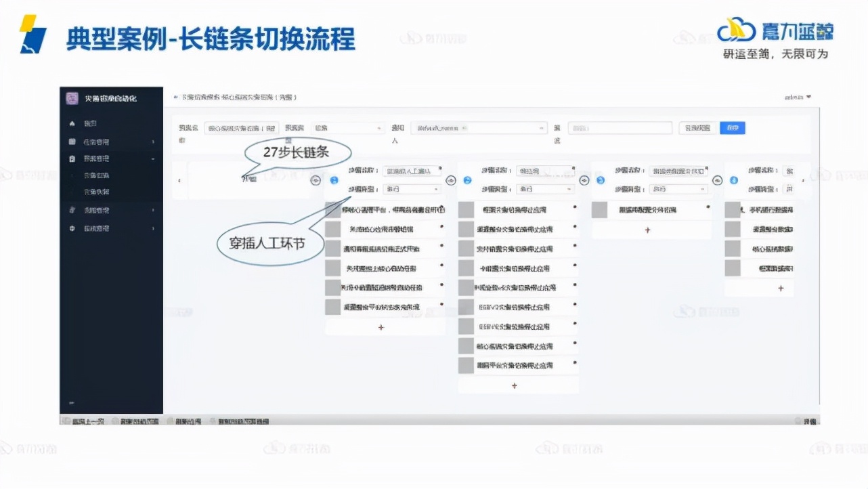Select the second sub-item under the expanded sidebar menu

[111, 192]
